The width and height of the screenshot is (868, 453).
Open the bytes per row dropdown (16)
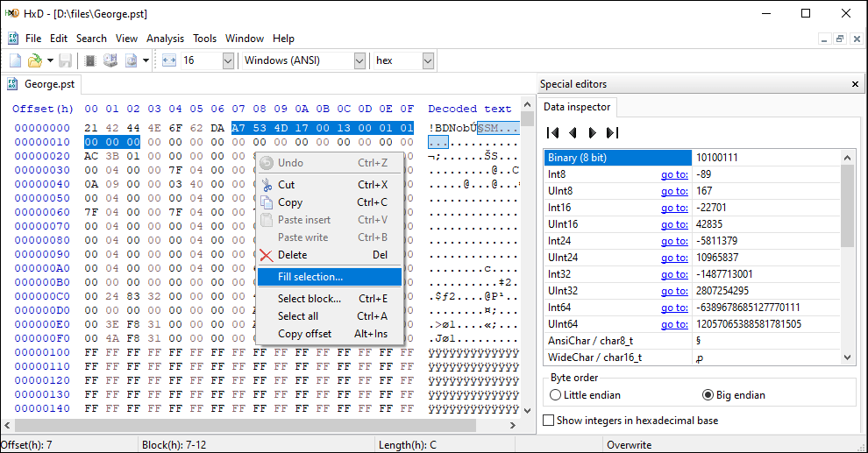pos(228,60)
